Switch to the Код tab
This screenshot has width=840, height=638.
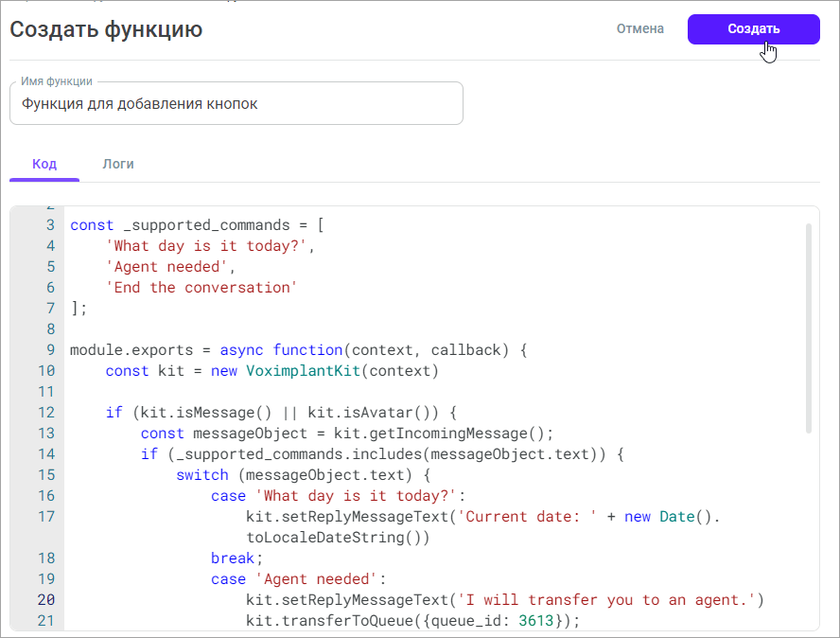coord(44,164)
